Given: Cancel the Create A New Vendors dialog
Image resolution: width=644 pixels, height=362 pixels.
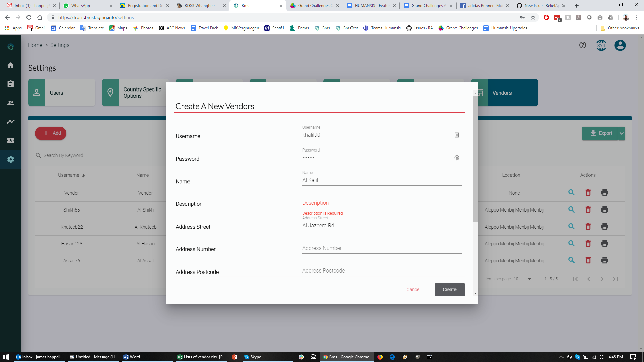Looking at the screenshot, I should [x=413, y=289].
